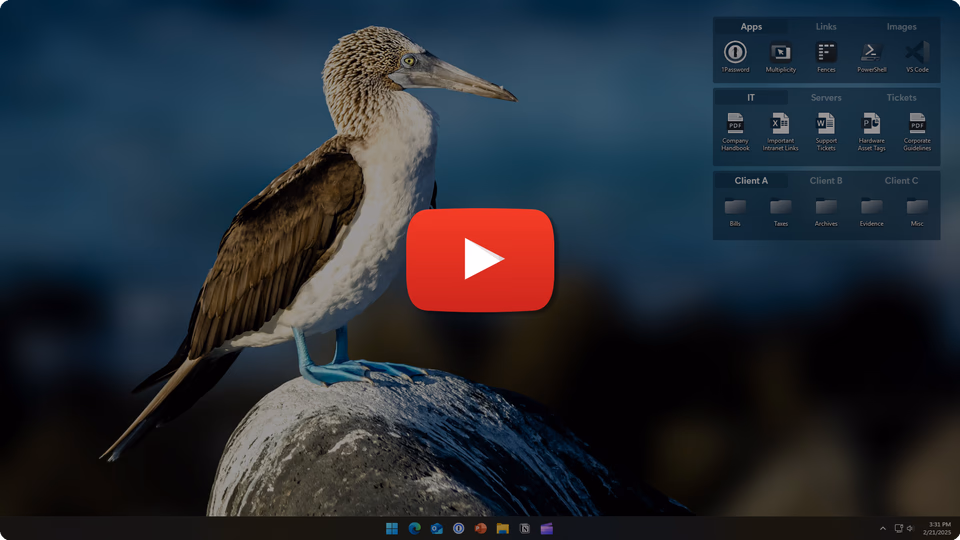Open the Archives folder
The height and width of the screenshot is (540, 960).
[826, 212]
